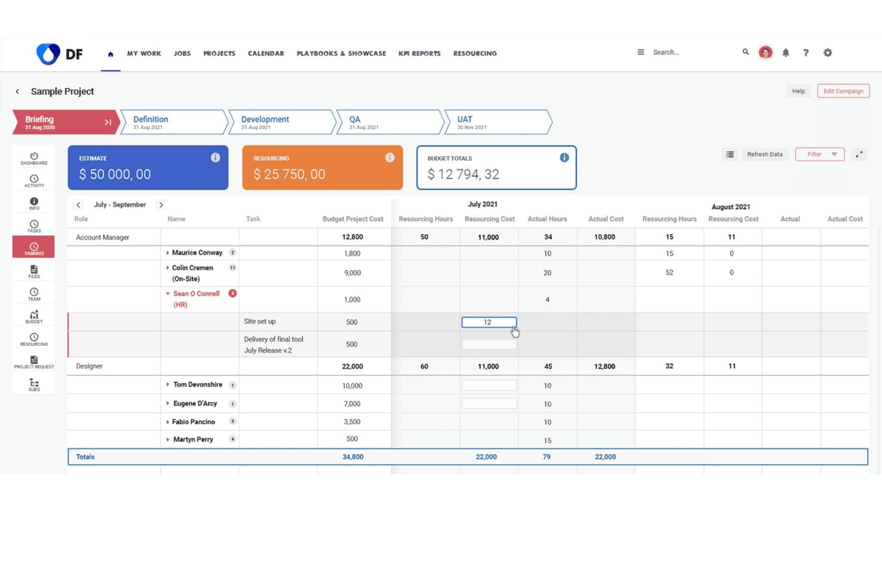The width and height of the screenshot is (882, 588).
Task: Click the info icon on the Estimate card
Action: tap(215, 157)
